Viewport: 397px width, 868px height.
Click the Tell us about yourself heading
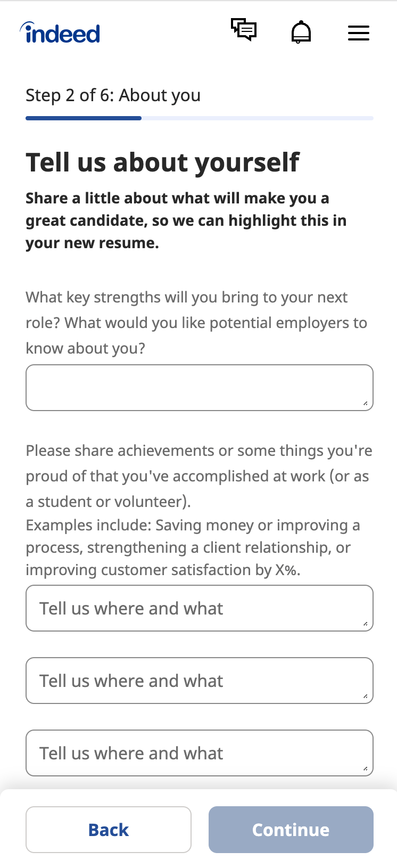(162, 162)
